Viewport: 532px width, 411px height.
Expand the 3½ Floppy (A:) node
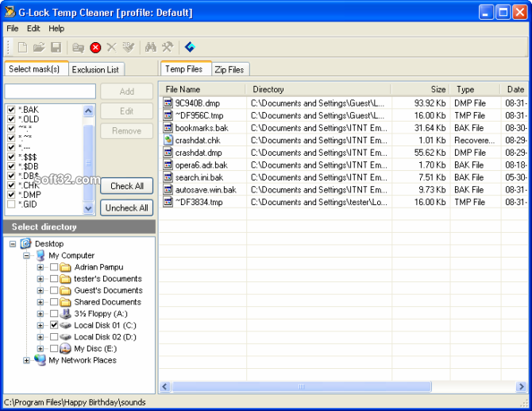40,313
